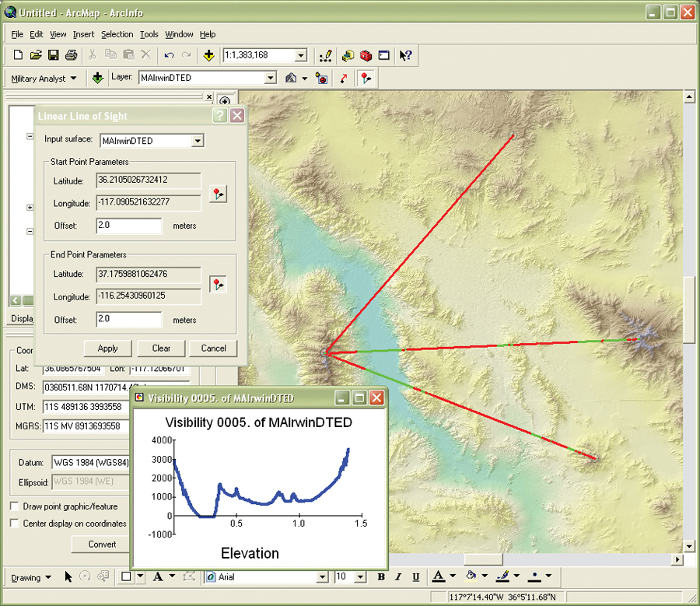Image resolution: width=700 pixels, height=606 pixels.
Task: Click the end point Offset field
Action: point(129,319)
